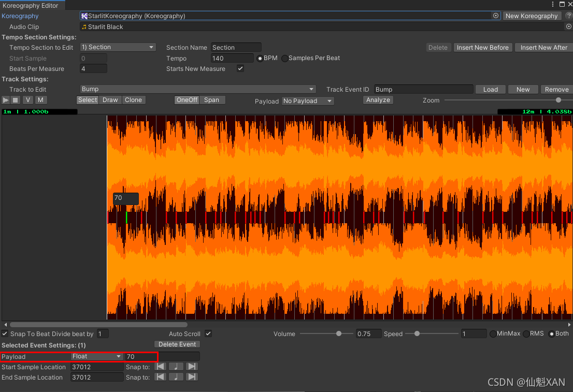Open the Float payload type dropdown

tap(97, 356)
